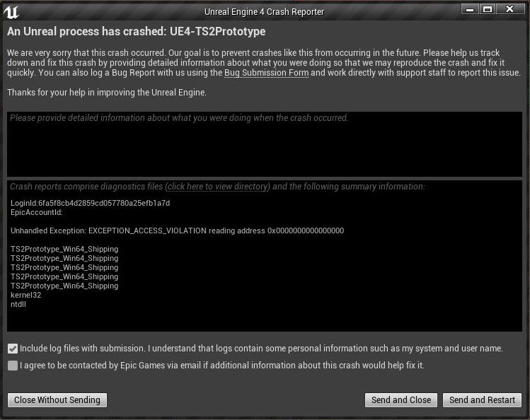Click the kernel32 entry in call stack
The height and width of the screenshot is (420, 530).
(x=25, y=295)
